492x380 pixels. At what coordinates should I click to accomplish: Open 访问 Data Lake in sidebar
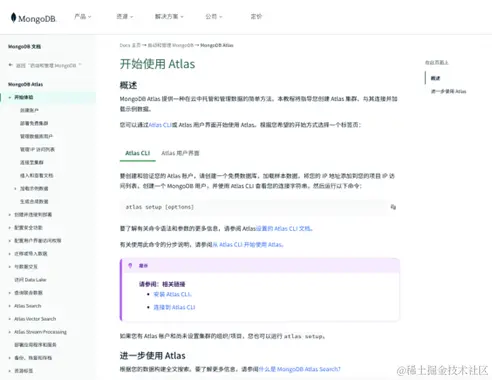pyautogui.click(x=30, y=280)
